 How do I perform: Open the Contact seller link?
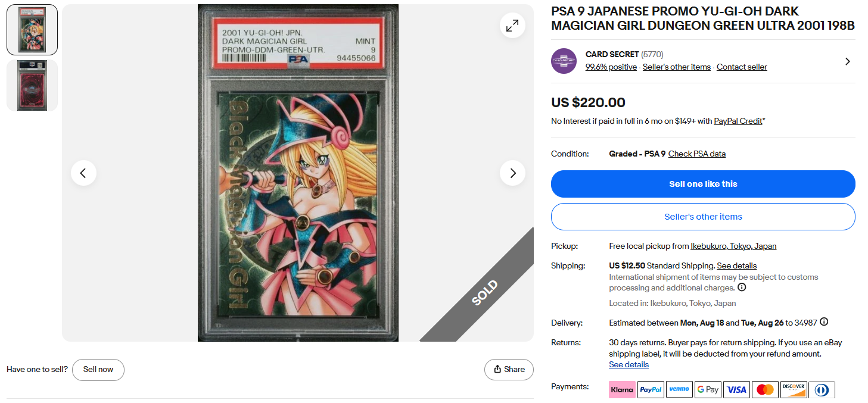pyautogui.click(x=742, y=67)
